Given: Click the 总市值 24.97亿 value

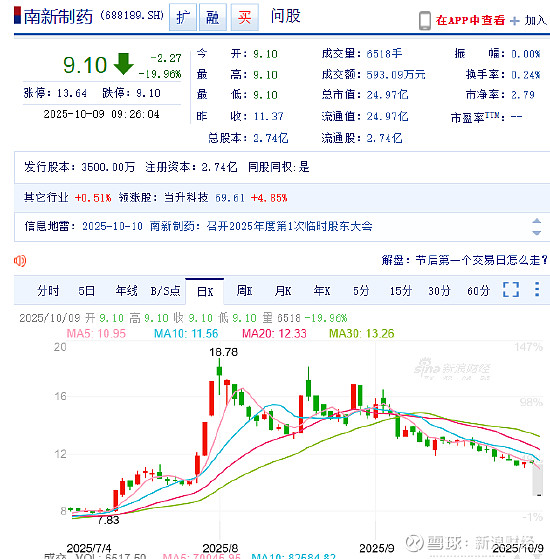Looking at the screenshot, I should pos(387,95).
